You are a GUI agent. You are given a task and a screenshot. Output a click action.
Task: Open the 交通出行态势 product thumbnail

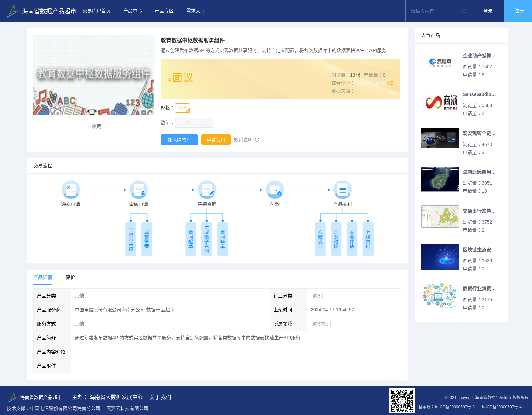click(x=440, y=217)
